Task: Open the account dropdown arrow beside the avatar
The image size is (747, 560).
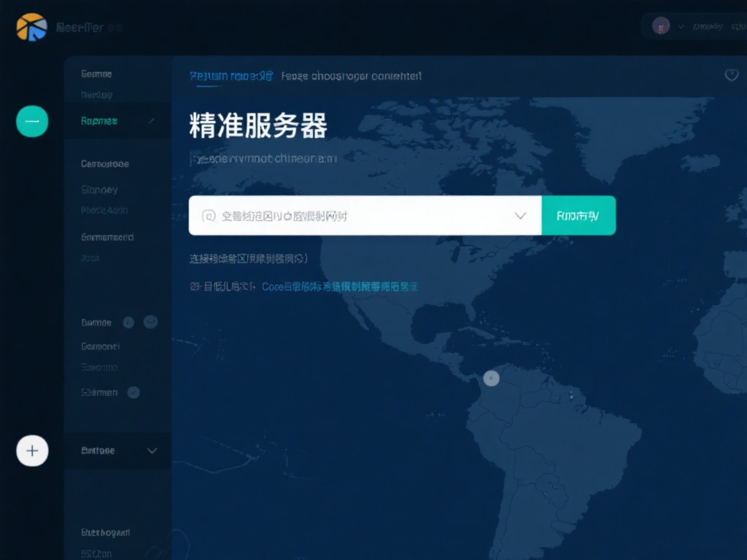Action: coord(680,26)
